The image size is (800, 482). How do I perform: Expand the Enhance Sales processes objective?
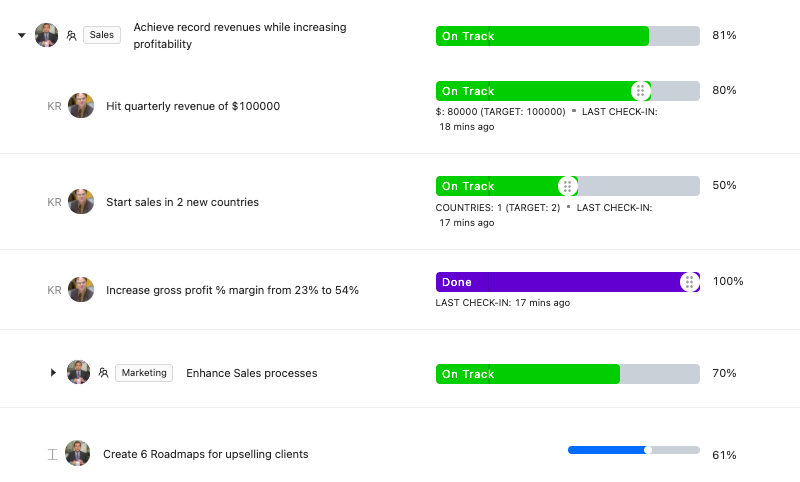point(53,372)
